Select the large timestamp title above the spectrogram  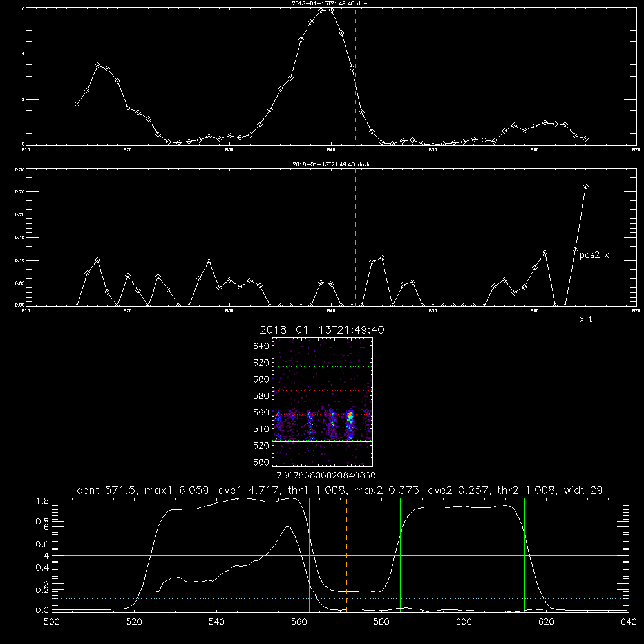coord(322,330)
